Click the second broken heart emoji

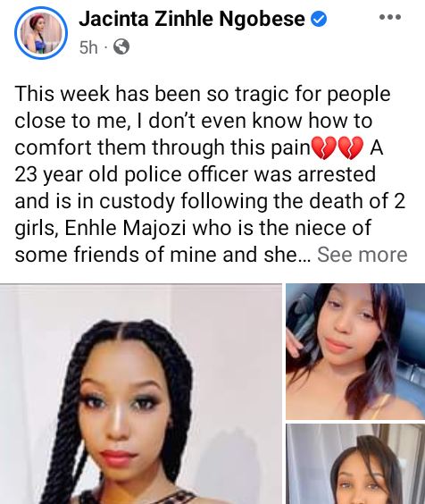[x=351, y=147]
